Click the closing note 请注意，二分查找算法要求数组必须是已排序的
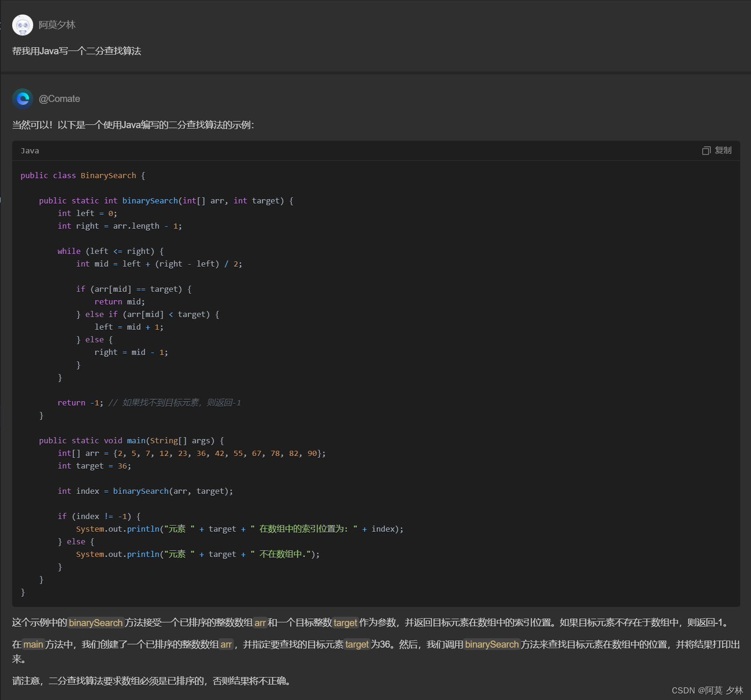751x700 pixels. coord(152,681)
